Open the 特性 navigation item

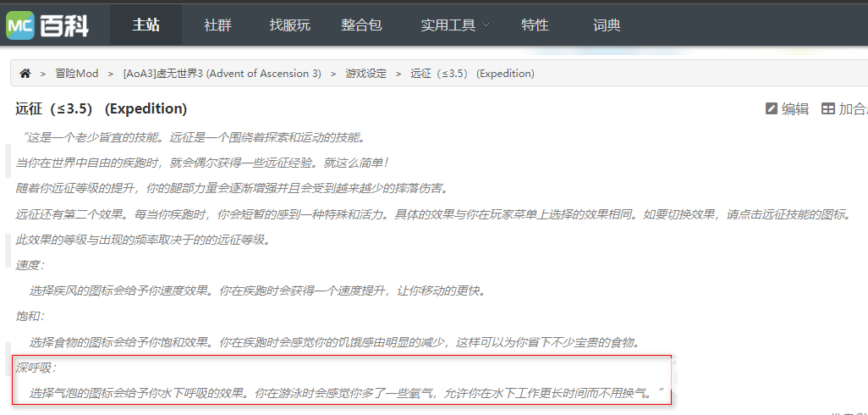coord(535,25)
